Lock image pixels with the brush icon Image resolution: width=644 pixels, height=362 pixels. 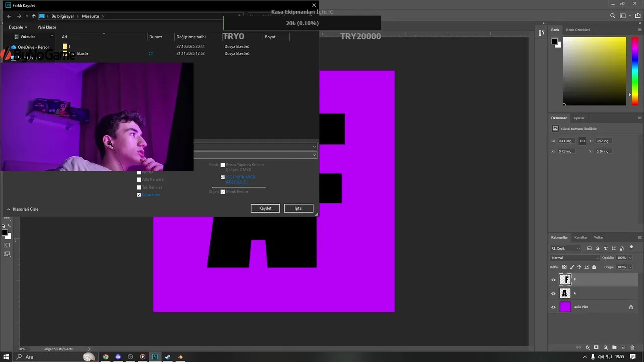[x=572, y=267]
